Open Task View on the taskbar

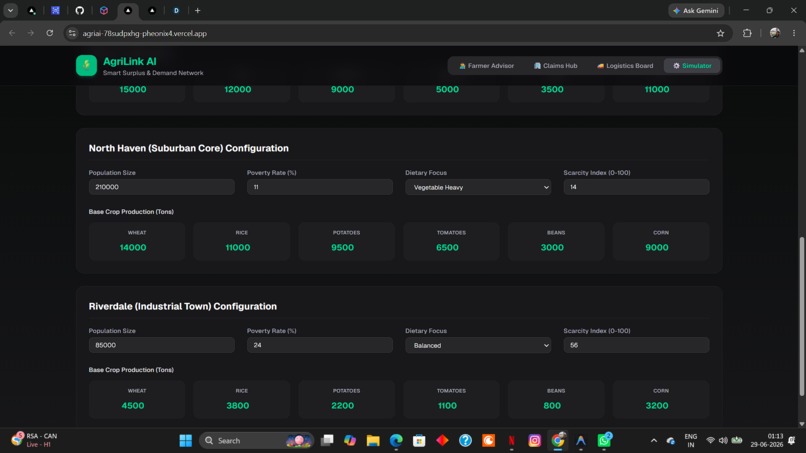coord(327,441)
